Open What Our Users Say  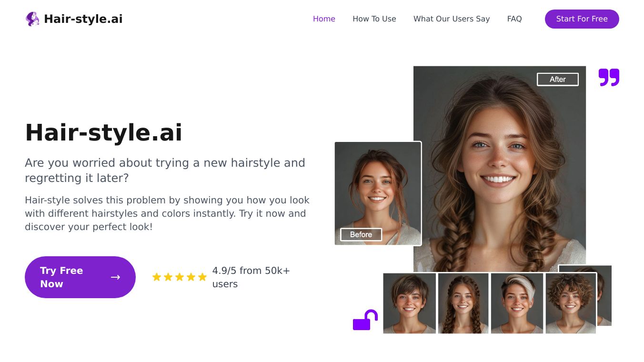tap(452, 19)
